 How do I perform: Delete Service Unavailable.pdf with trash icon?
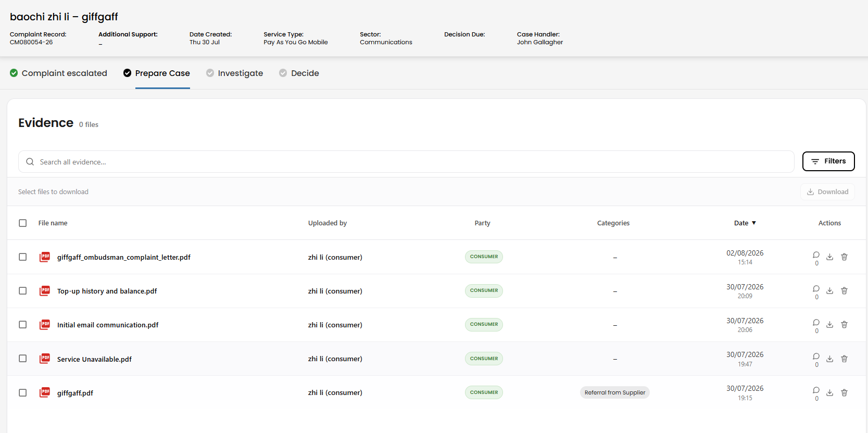click(845, 359)
